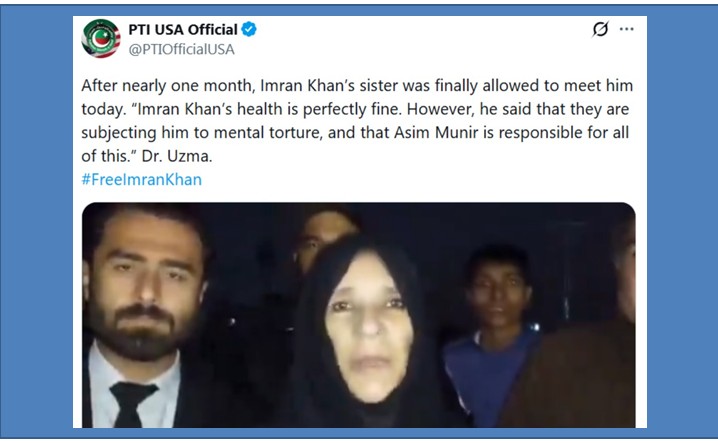Open the three-dot more options menu
Viewport: 718px width, 443px height.
[x=626, y=29]
